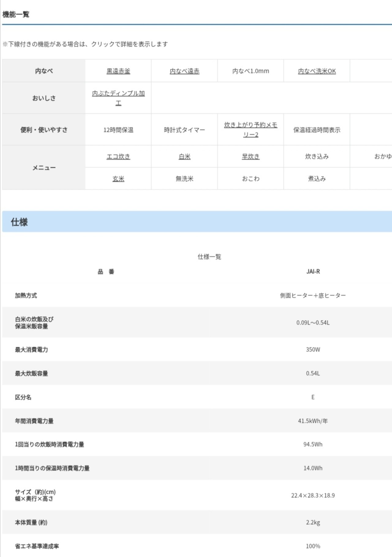Click the 無洗米 menu cell
Image resolution: width=392 pixels, height=557 pixels.
[x=184, y=178]
